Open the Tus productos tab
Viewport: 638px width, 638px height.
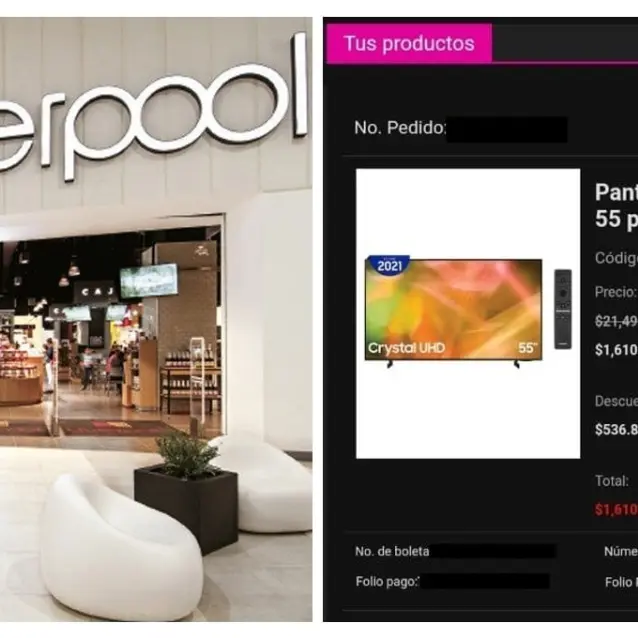tap(409, 43)
